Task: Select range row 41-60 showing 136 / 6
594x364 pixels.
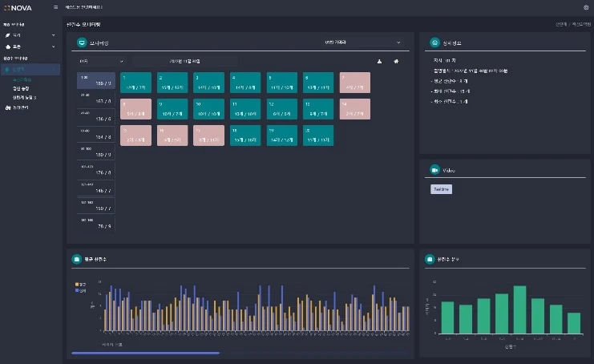Action: [96, 116]
